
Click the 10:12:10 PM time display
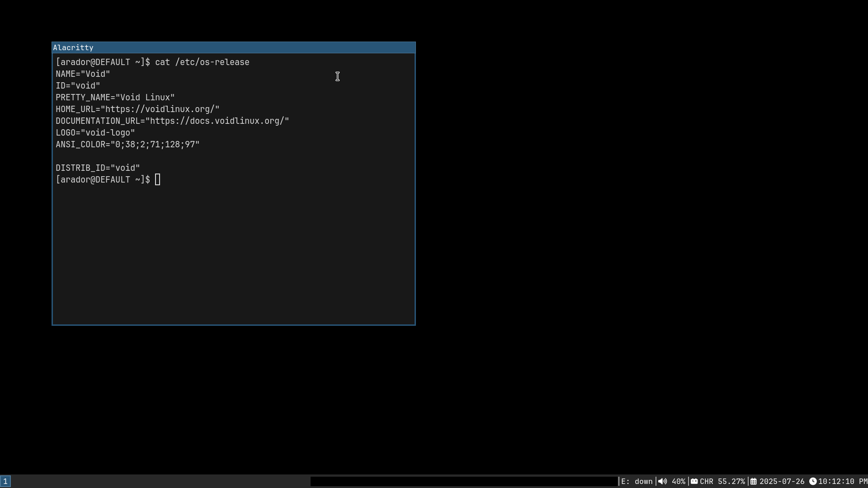(842, 482)
